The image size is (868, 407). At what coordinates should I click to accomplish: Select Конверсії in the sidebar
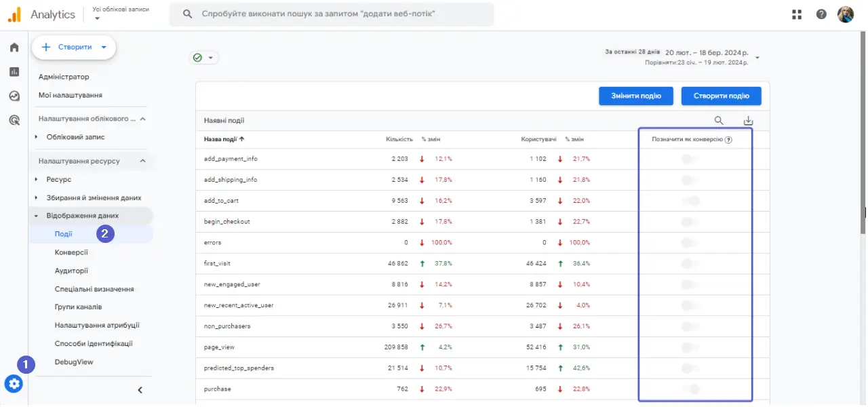[71, 252]
